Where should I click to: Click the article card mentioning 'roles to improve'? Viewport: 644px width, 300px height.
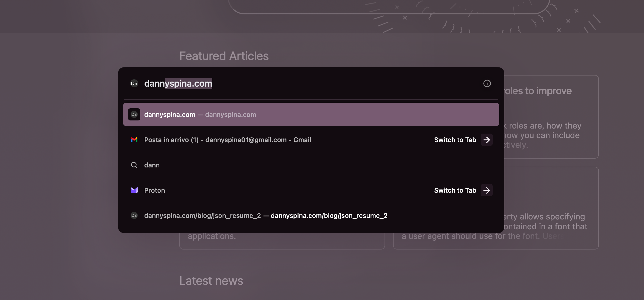pos(551,117)
